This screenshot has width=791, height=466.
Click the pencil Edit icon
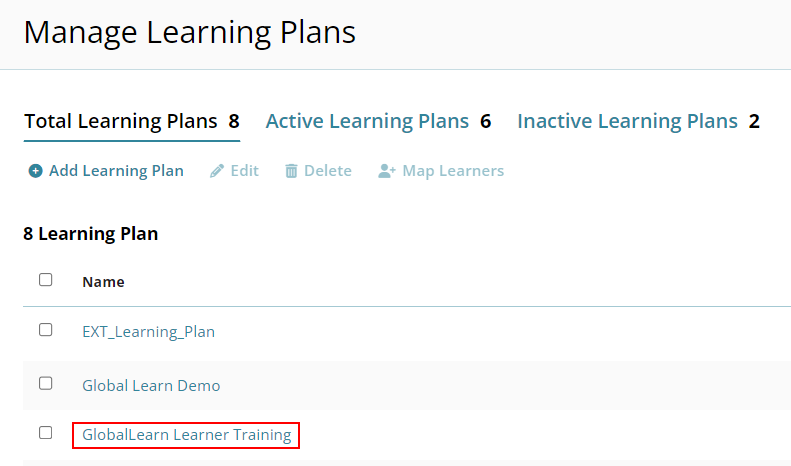(217, 171)
